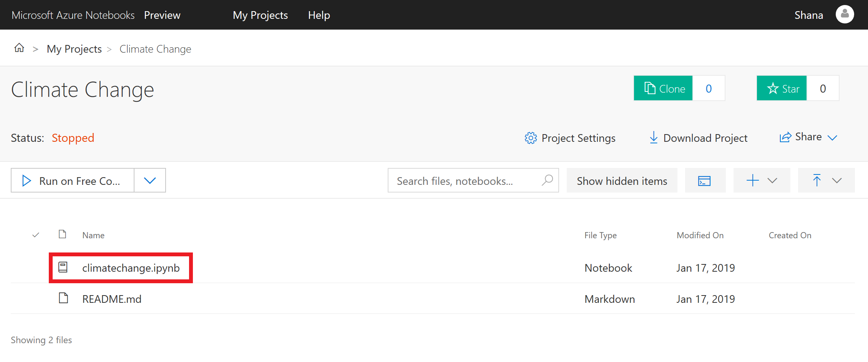868x362 pixels.
Task: Click the climatechange.ipynb notebook icon
Action: point(63,267)
